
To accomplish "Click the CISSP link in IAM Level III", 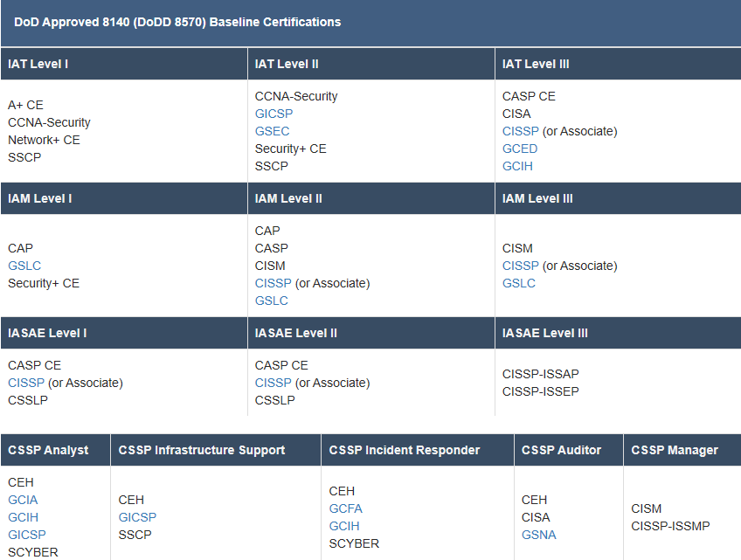I will click(x=520, y=266).
